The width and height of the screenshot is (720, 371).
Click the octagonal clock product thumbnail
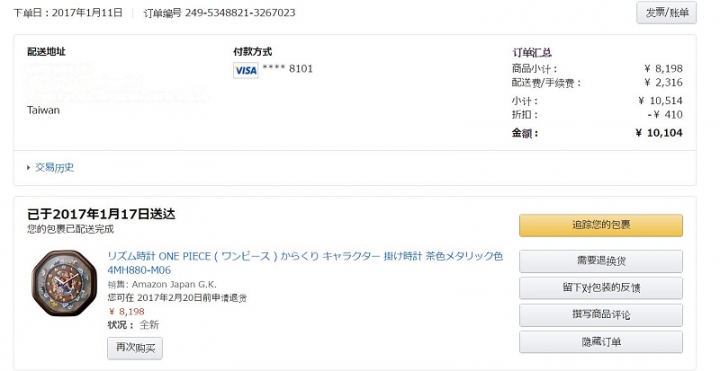point(64,283)
